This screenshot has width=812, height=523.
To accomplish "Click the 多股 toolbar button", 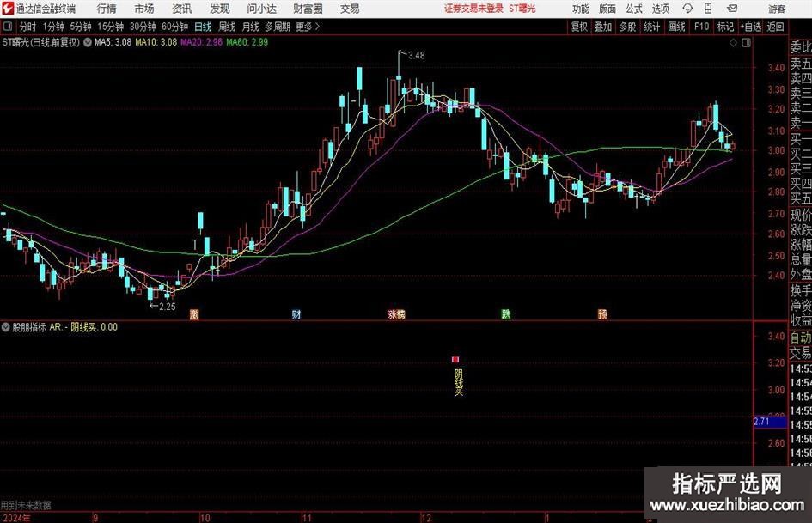I will coord(627,27).
